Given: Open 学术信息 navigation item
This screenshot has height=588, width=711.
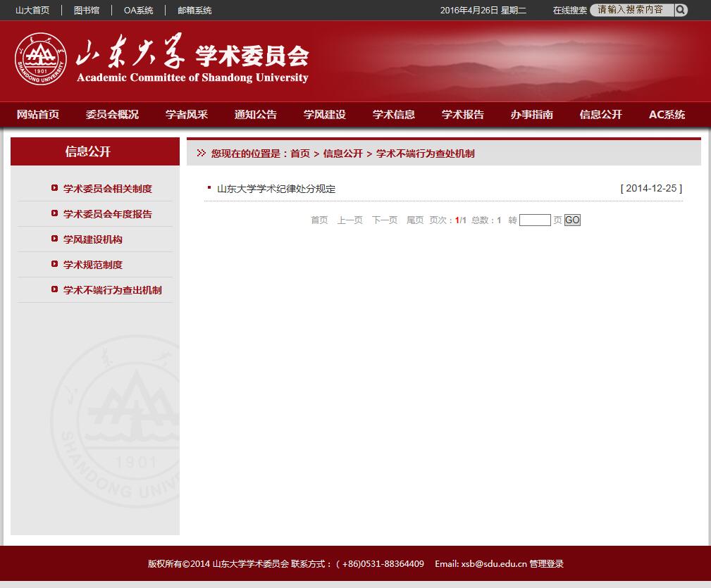Looking at the screenshot, I should click(x=394, y=115).
